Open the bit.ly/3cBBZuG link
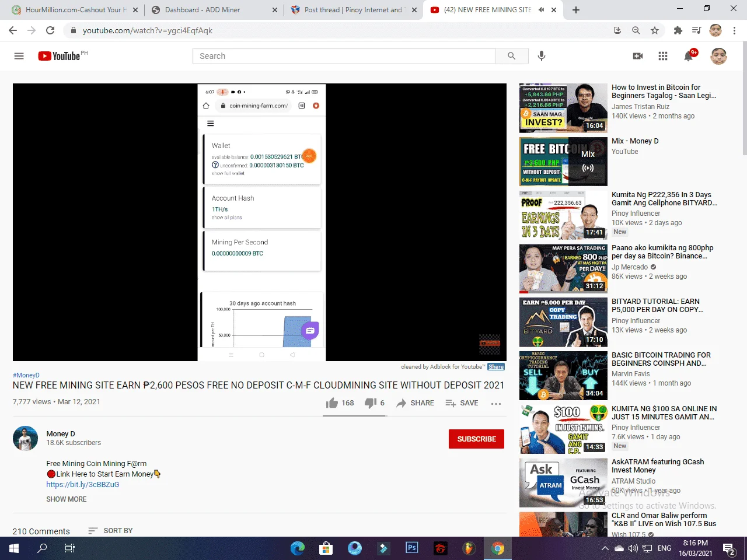This screenshot has width=747, height=560. pos(83,485)
